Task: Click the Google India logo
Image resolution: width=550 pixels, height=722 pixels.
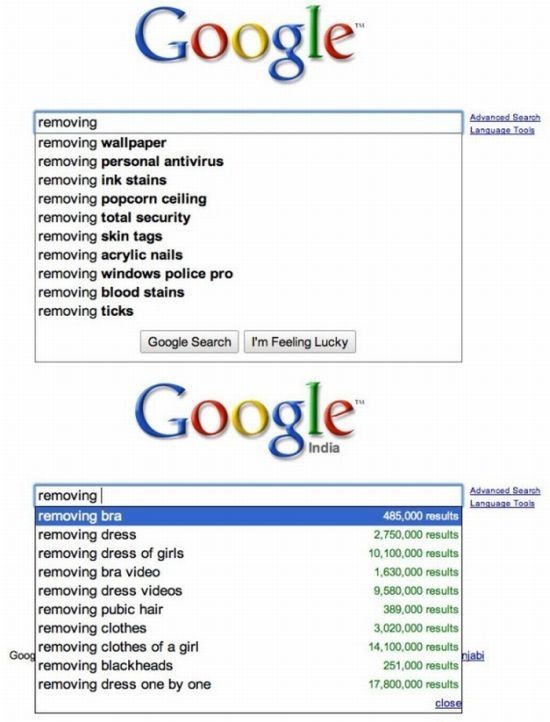Action: (x=249, y=420)
